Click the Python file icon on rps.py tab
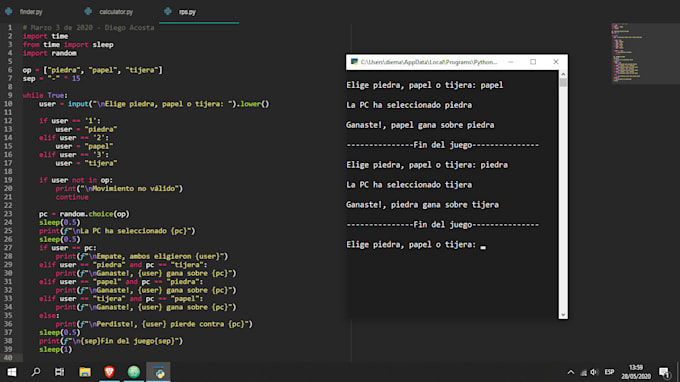The width and height of the screenshot is (680, 382). coord(168,11)
